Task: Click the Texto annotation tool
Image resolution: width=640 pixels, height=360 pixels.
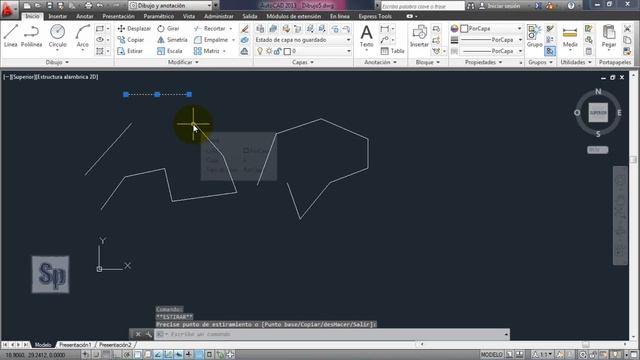Action: 367,37
